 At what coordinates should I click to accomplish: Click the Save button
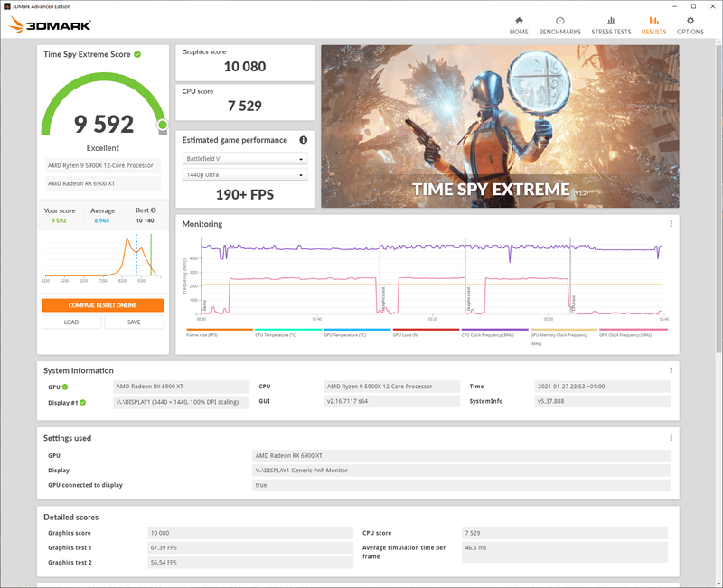click(x=134, y=322)
